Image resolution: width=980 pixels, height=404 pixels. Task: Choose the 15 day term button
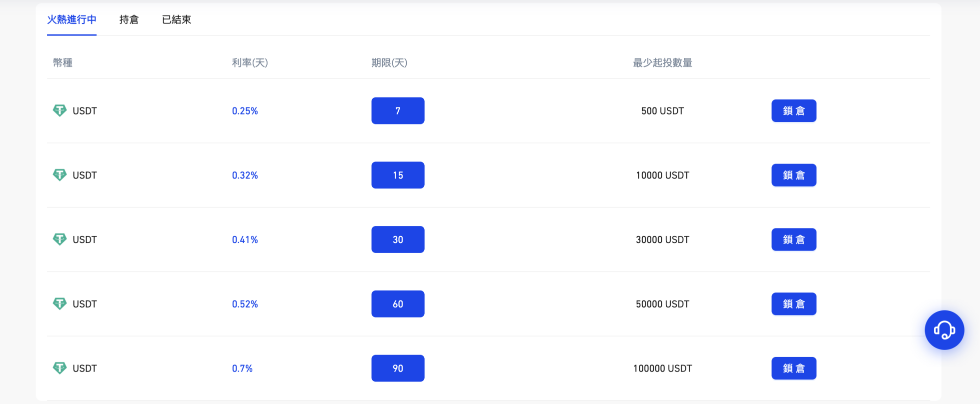398,175
